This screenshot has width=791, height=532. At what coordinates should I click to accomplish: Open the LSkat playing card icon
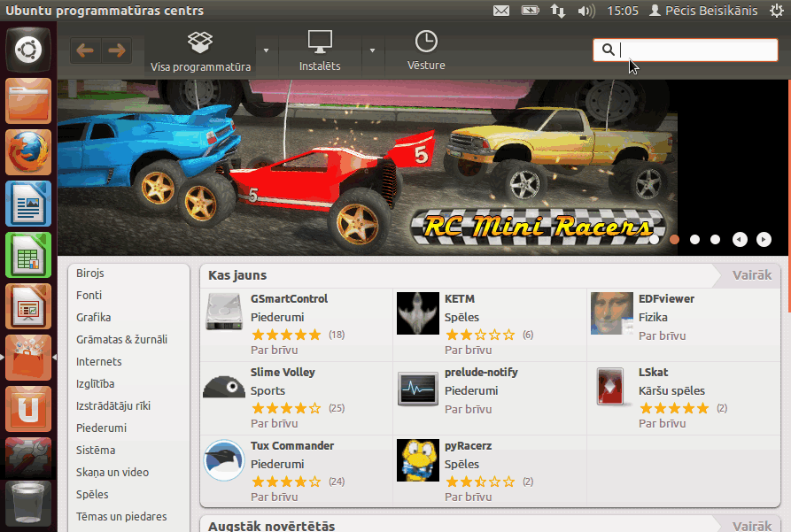pos(610,387)
